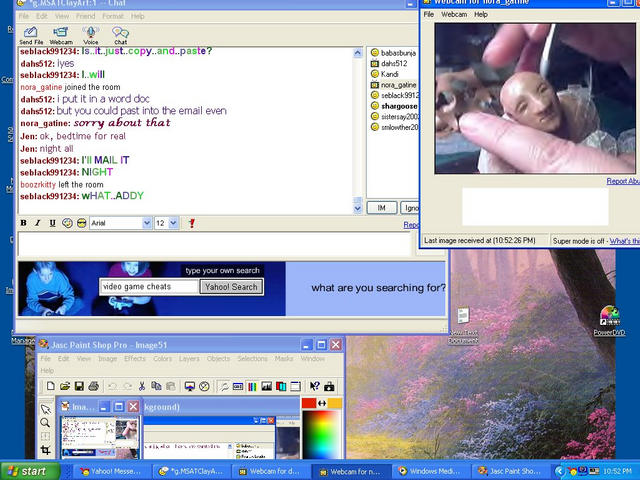The height and width of the screenshot is (480, 640).
Task: Toggle italic formatting in chat
Action: point(38,223)
